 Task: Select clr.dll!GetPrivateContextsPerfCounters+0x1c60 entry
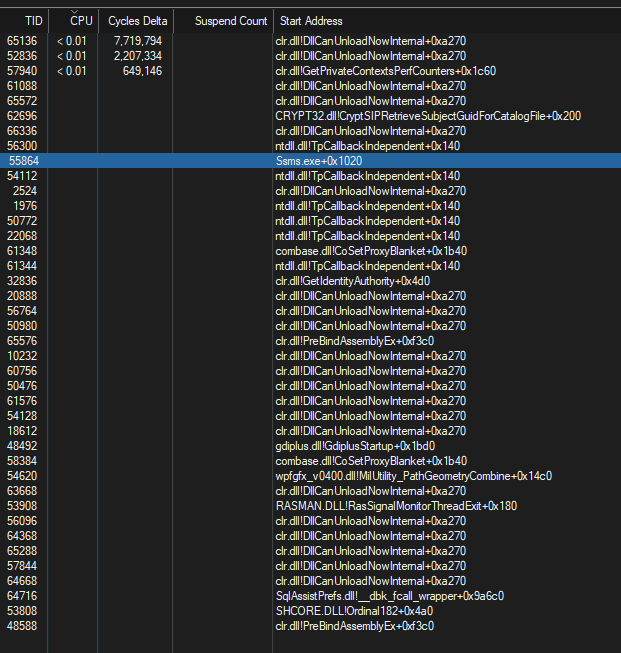385,71
